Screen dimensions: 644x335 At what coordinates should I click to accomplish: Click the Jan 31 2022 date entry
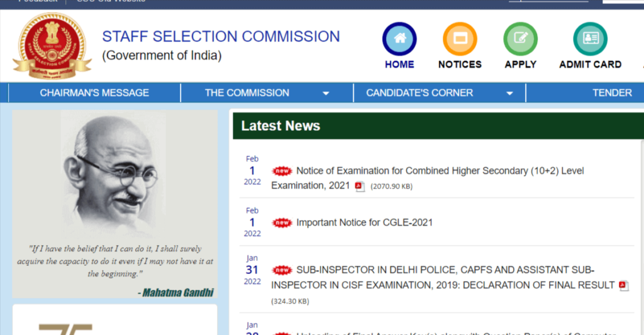252,270
